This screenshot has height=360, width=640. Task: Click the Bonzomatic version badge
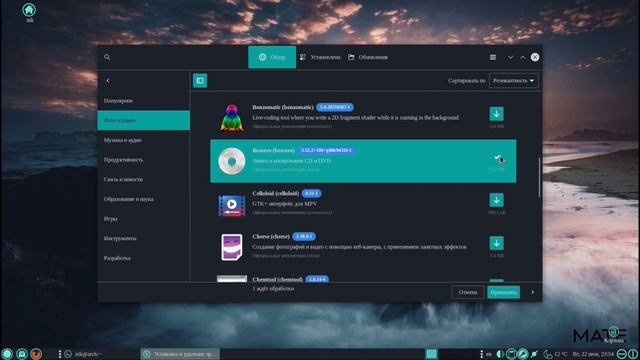pos(335,107)
